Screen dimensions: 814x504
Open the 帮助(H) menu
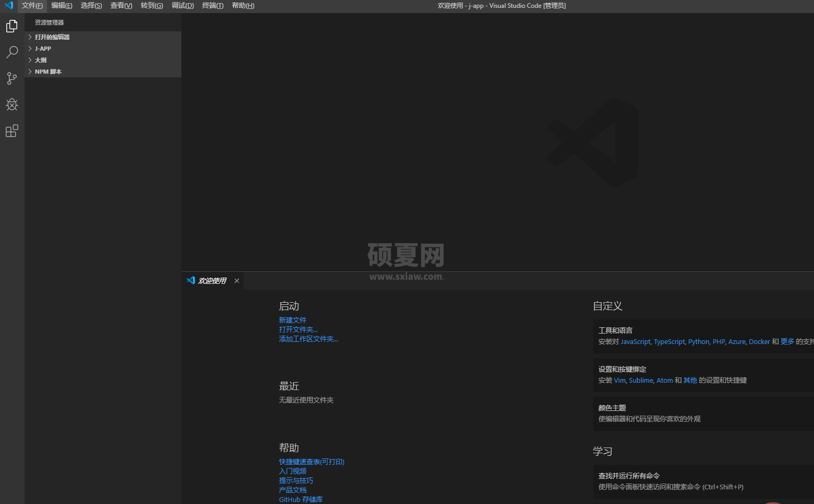click(243, 6)
